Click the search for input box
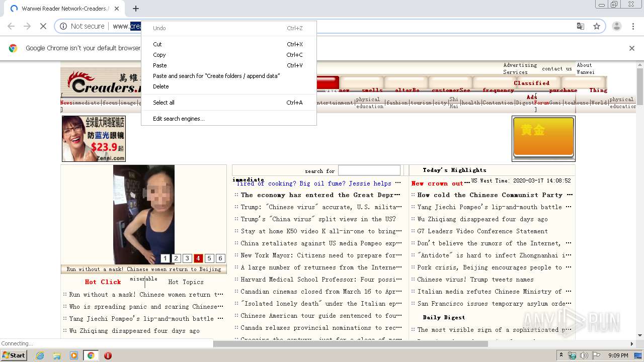Viewport: 644px width, 362px height. point(369,170)
